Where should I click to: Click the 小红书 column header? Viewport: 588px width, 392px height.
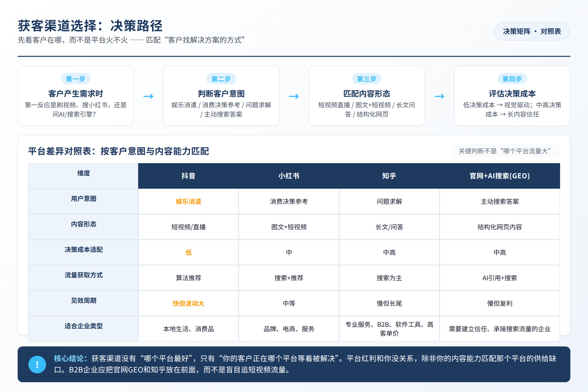289,176
